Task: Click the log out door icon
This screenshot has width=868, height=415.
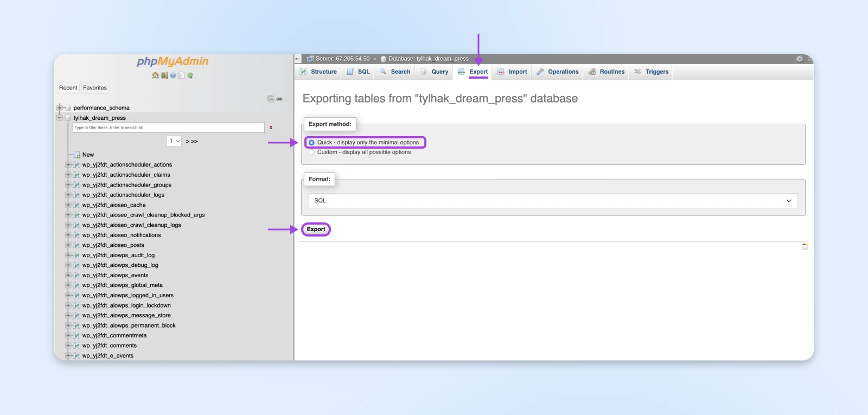Action: (164, 75)
